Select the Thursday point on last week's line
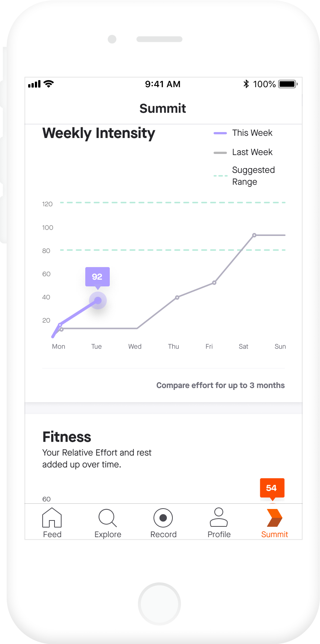 [177, 298]
